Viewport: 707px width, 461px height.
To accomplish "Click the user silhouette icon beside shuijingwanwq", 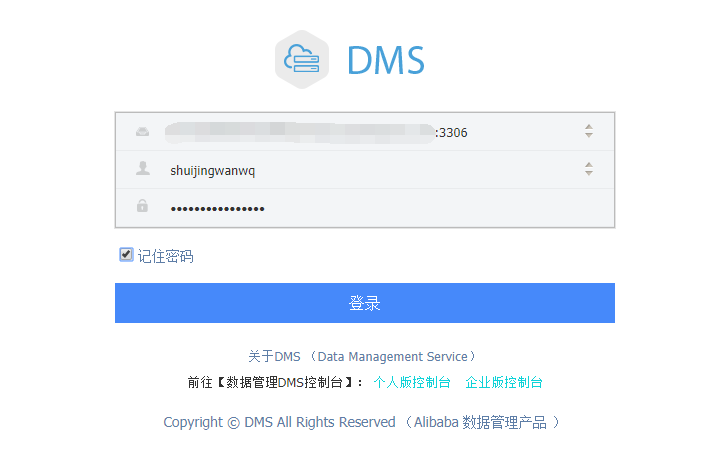I will pyautogui.click(x=143, y=168).
